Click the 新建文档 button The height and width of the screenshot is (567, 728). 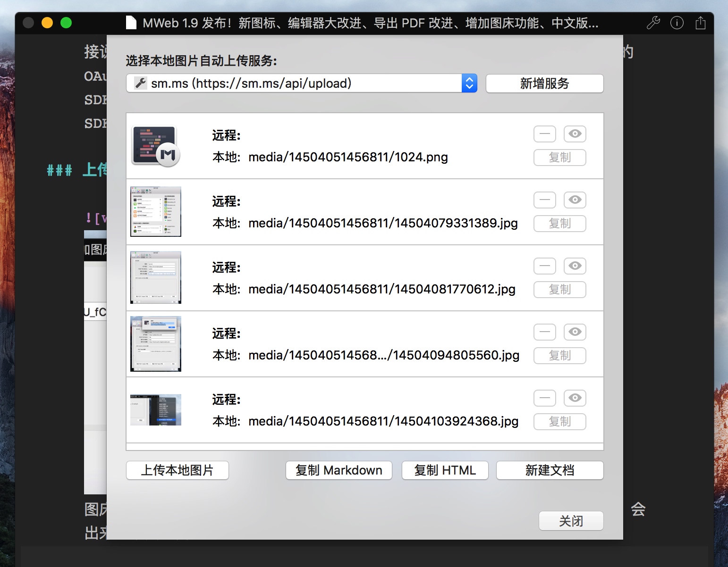click(x=550, y=470)
